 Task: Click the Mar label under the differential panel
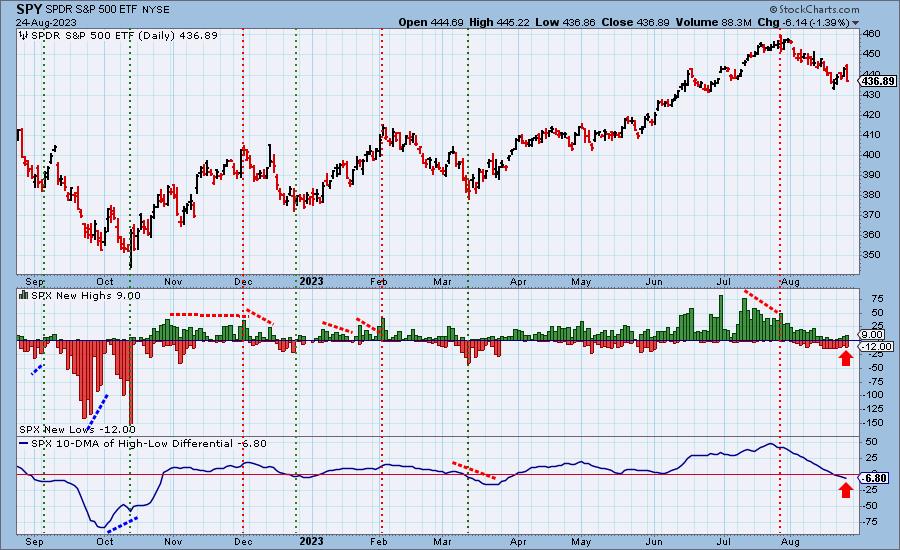point(442,542)
